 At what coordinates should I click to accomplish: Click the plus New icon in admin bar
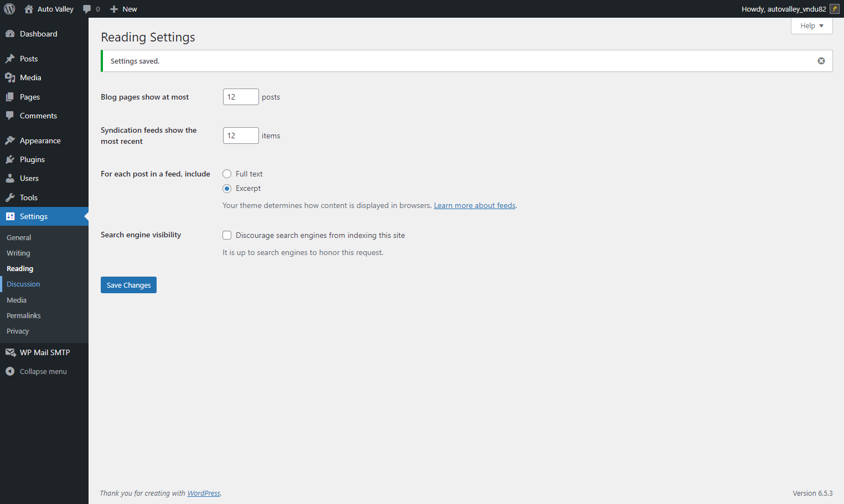click(114, 9)
